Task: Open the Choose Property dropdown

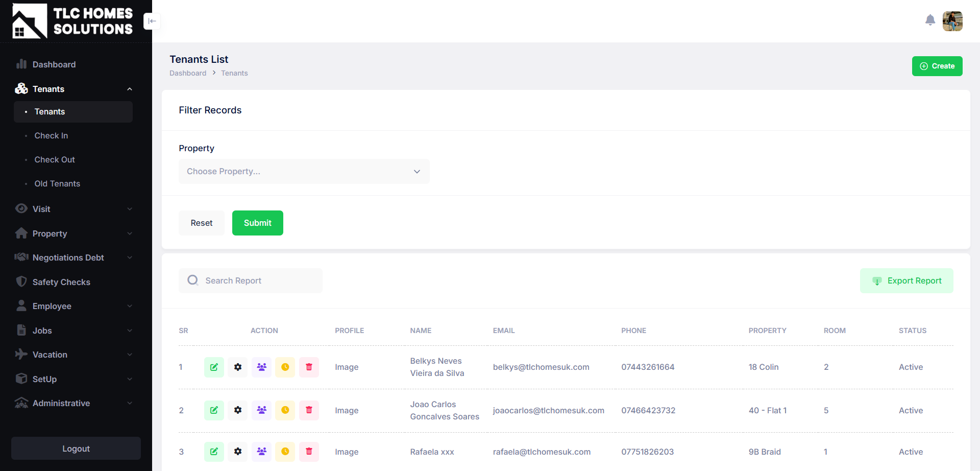Action: pos(304,172)
